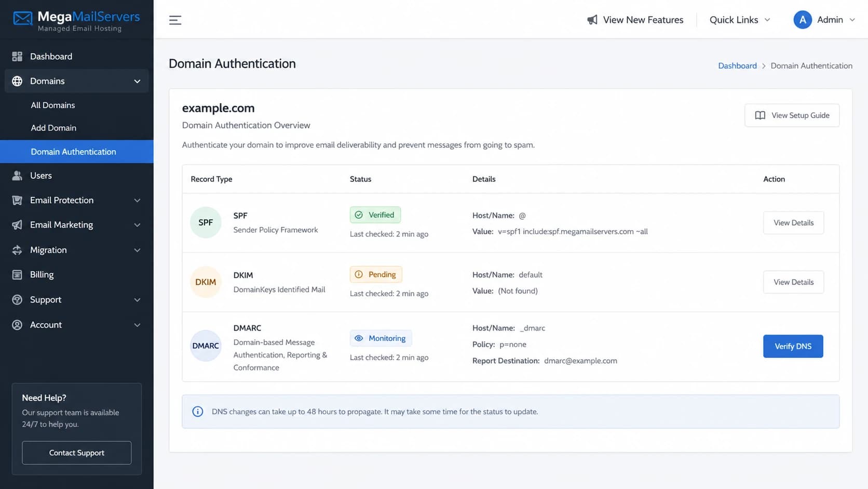Click the Support lifebuoy icon
The width and height of the screenshot is (868, 489).
click(17, 300)
